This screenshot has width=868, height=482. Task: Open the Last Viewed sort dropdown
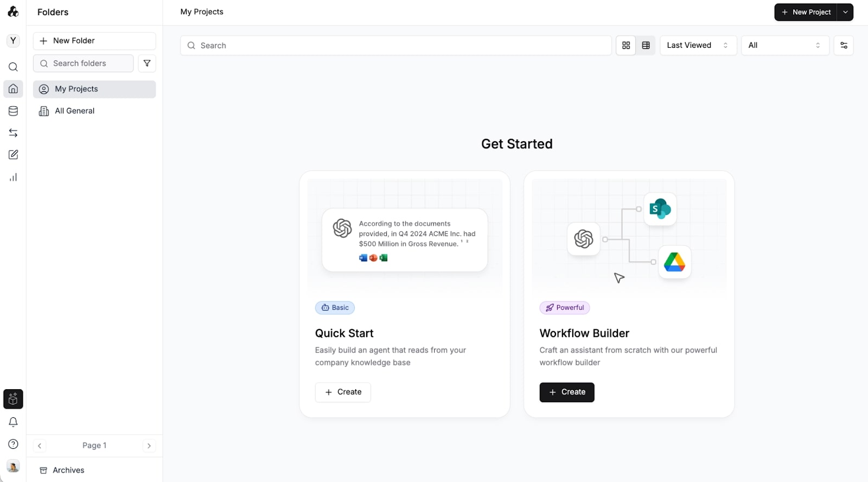pyautogui.click(x=697, y=45)
